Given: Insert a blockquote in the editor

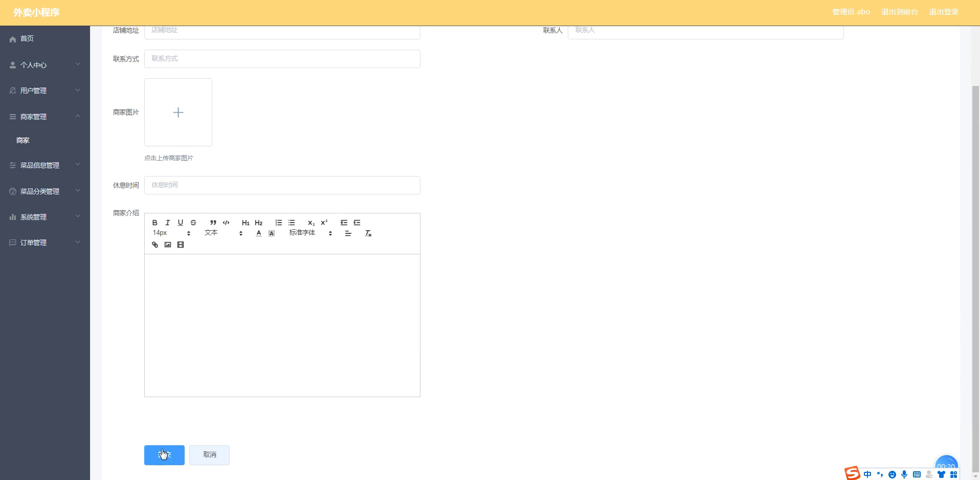Looking at the screenshot, I should [213, 223].
